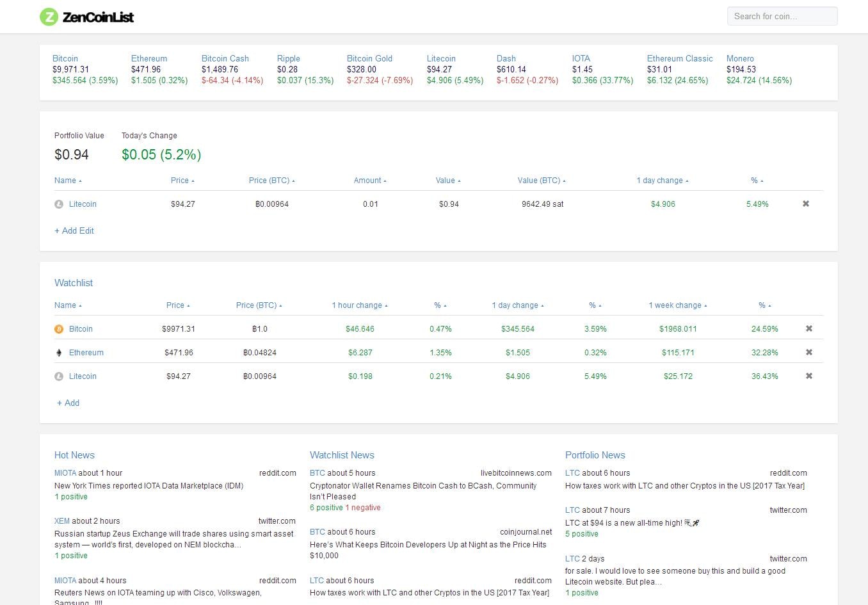Click Bitcoin 1 week change $1968.011
The height and width of the screenshot is (605, 868).
click(x=678, y=329)
